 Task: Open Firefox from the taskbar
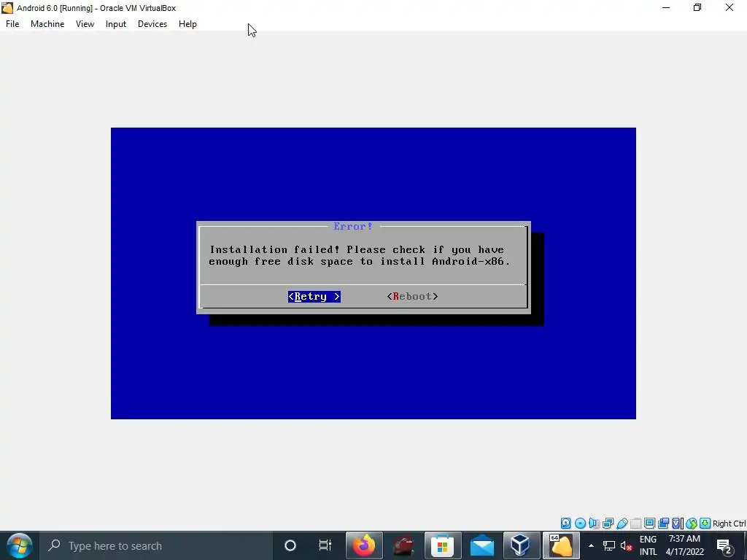(x=364, y=545)
